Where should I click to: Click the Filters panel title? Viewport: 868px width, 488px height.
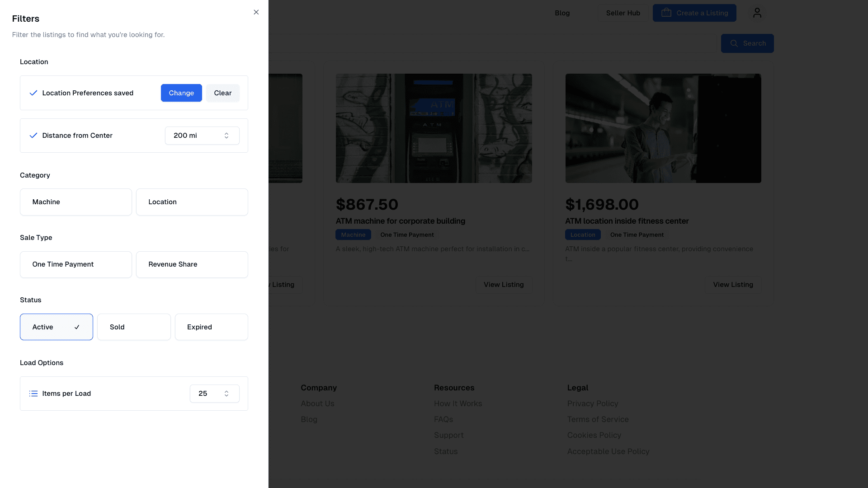tap(26, 19)
